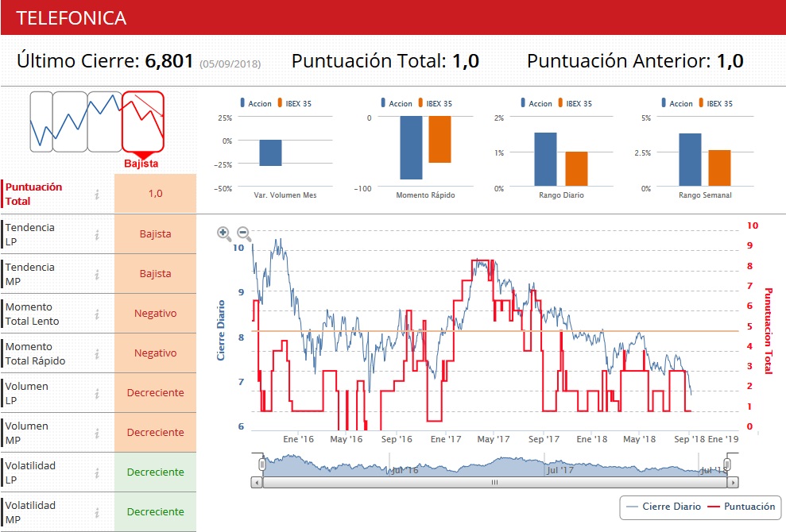
Task: Click Decreciente value for Volumen LP
Action: point(156,393)
